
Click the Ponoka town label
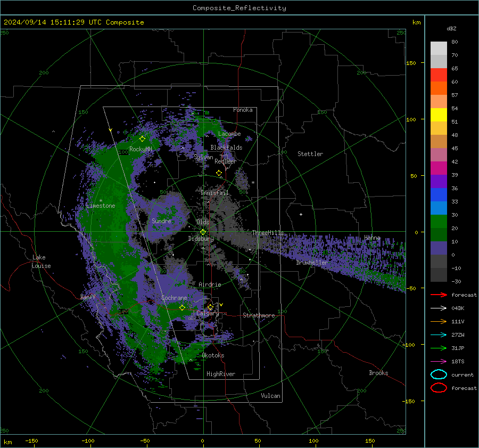point(243,110)
